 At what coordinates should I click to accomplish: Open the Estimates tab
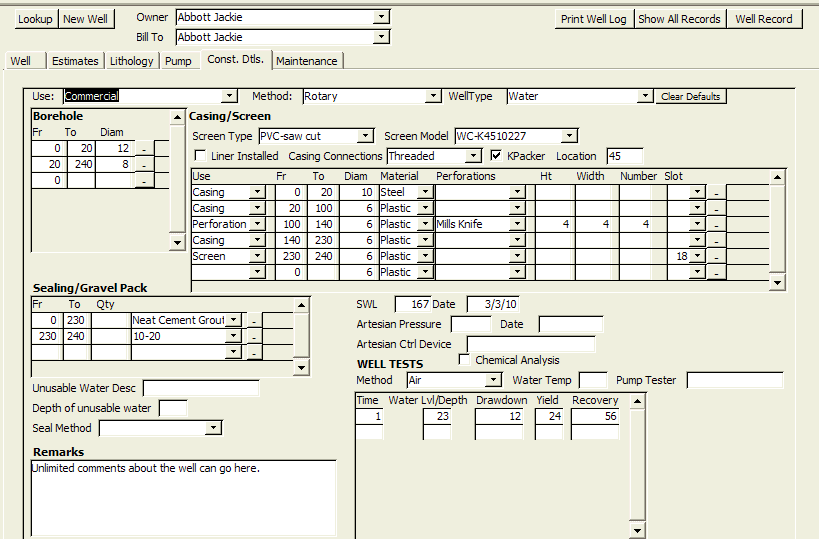75,61
